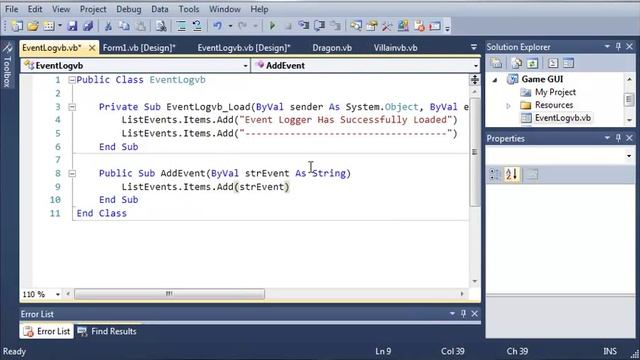The image size is (640, 360).
Task: Open the Tools menu
Action: coord(189,9)
